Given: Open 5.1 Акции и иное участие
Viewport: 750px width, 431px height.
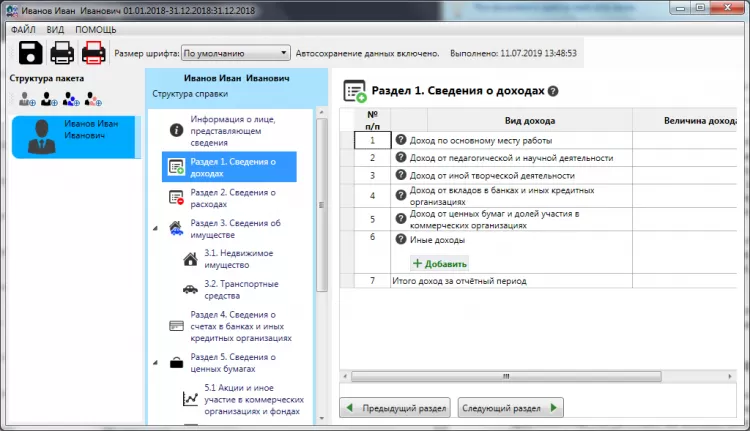Looking at the screenshot, I should [x=254, y=399].
